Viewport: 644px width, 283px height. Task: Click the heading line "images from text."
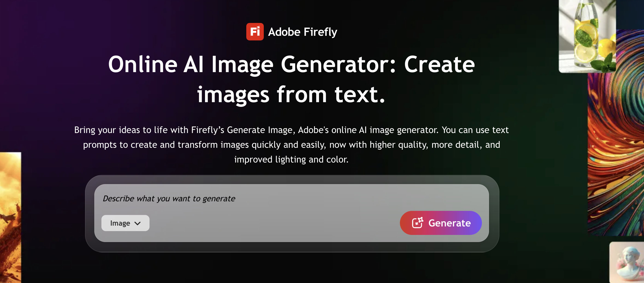291,95
